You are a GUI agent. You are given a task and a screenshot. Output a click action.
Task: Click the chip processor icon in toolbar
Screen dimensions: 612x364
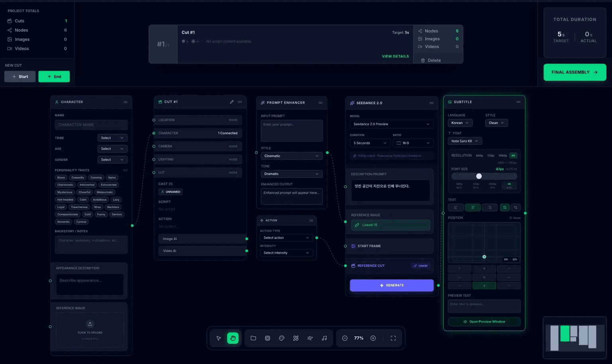(267, 338)
